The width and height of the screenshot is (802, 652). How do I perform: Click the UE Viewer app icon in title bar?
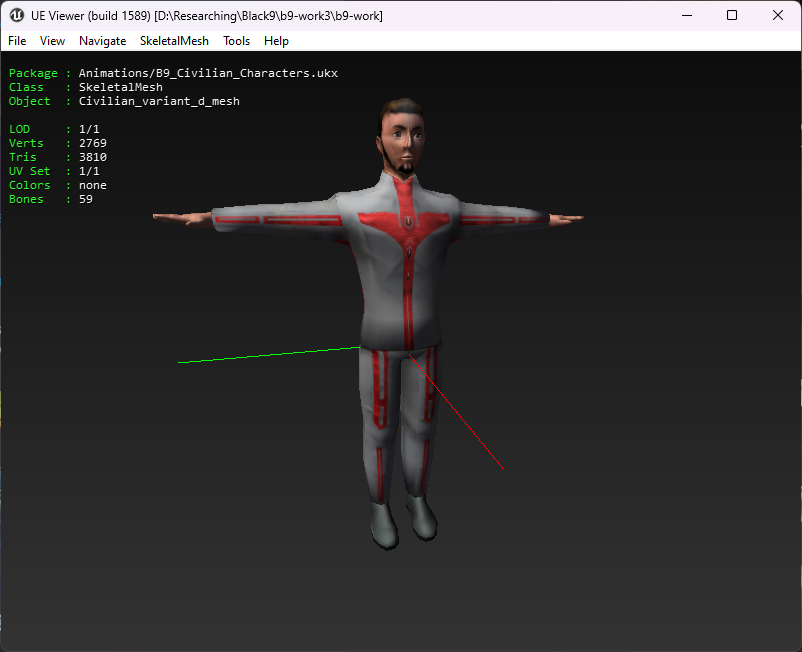coord(17,16)
